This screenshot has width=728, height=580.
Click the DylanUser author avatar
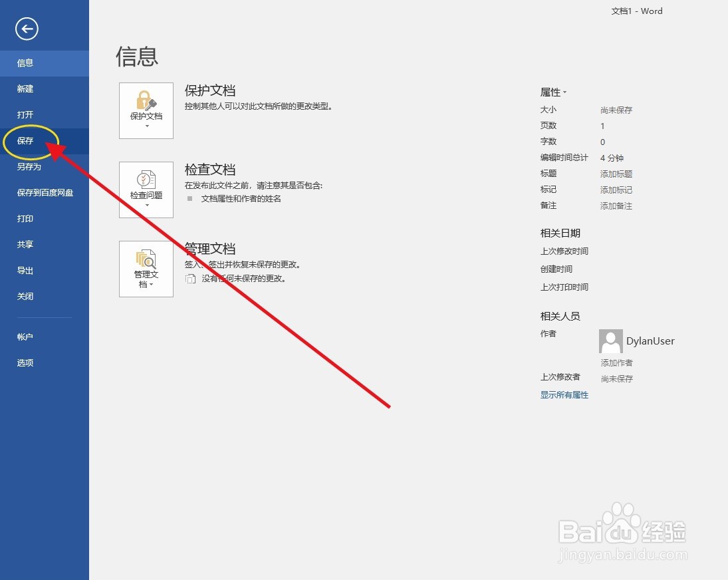pos(610,341)
